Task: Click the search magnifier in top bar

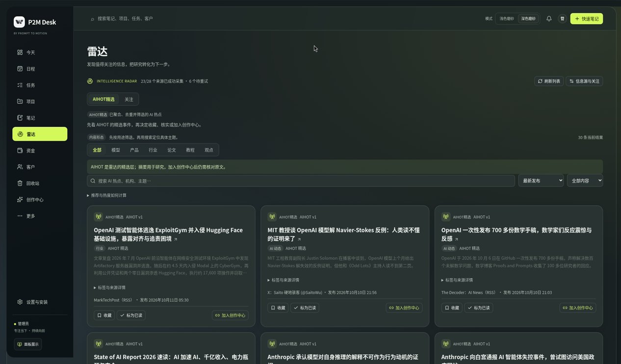Action: [92, 19]
